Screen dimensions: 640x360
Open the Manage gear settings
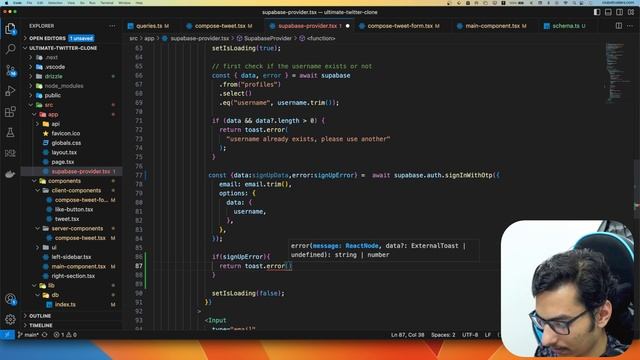click(x=10, y=319)
